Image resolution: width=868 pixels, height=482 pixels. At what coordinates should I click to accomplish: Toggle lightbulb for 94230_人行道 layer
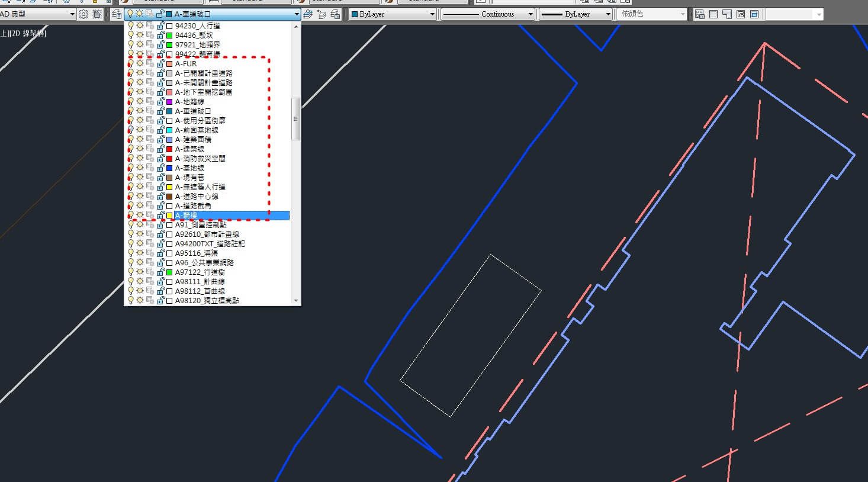pos(131,25)
